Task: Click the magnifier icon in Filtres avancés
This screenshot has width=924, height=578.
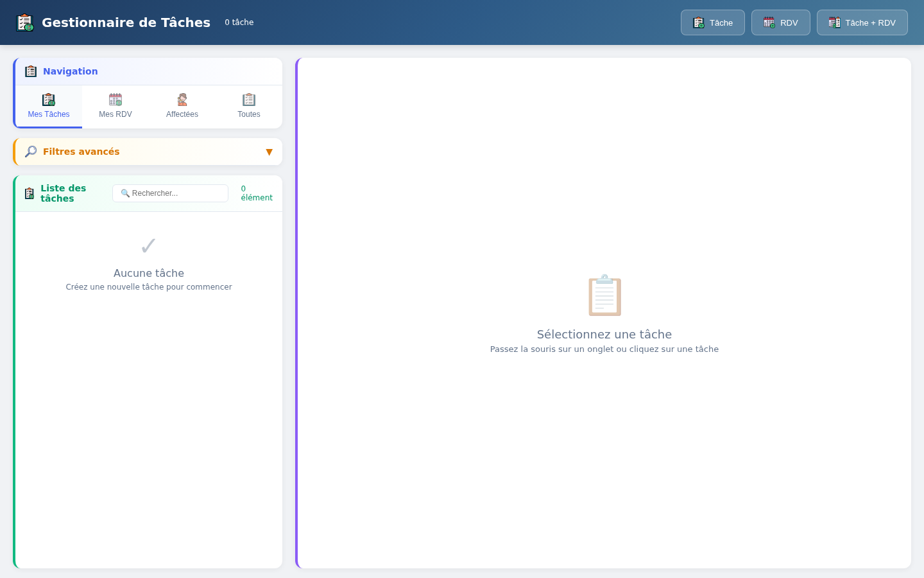Action: tap(31, 152)
